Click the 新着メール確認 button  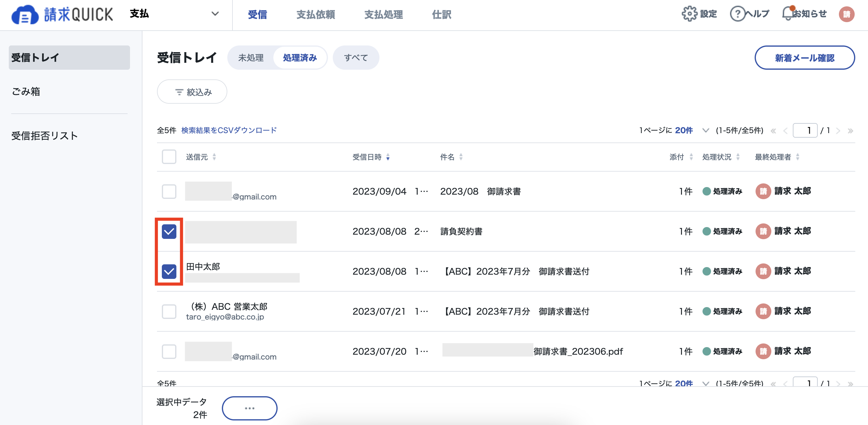point(804,58)
